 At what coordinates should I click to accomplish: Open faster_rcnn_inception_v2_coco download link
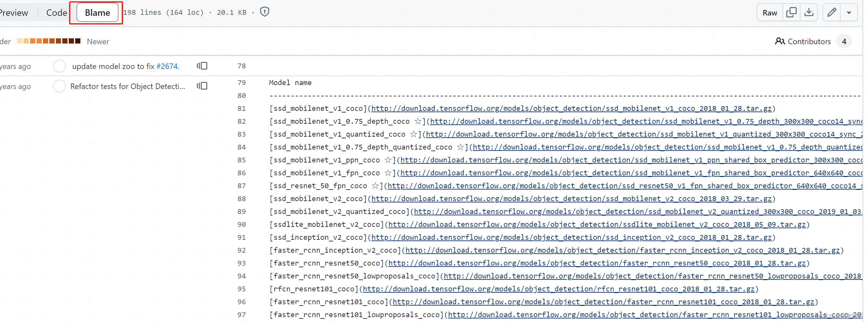(622, 250)
